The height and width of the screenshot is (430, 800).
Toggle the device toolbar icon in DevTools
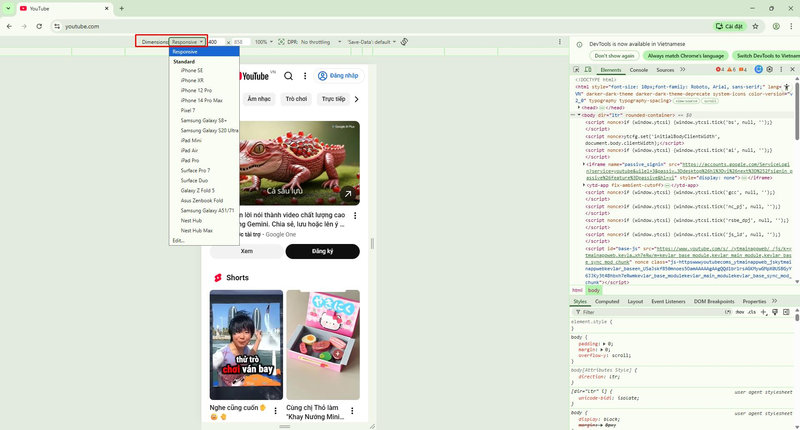(588, 69)
